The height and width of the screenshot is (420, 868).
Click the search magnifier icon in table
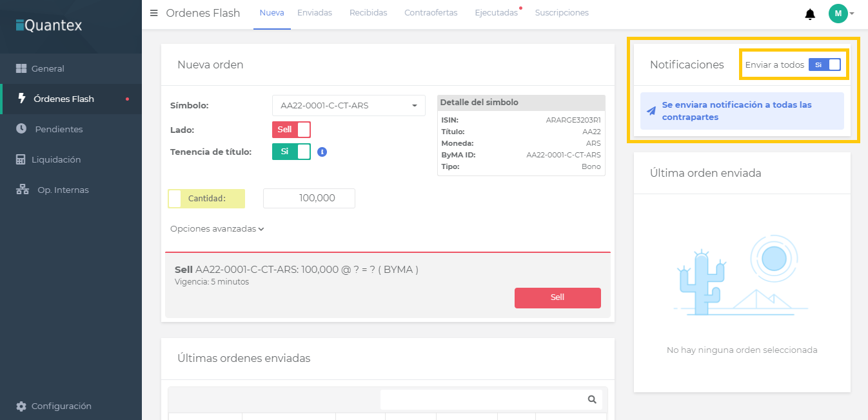click(592, 399)
